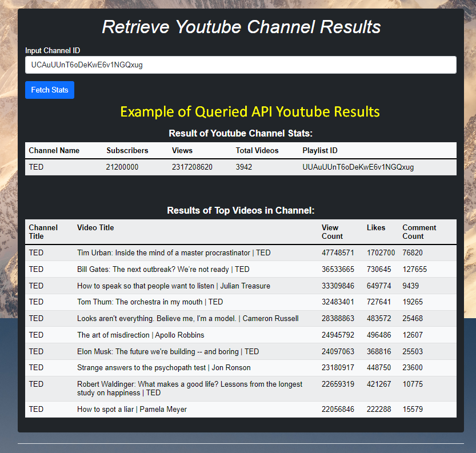Select the Elon Musk future video title
This screenshot has height=453, width=476.
168,351
